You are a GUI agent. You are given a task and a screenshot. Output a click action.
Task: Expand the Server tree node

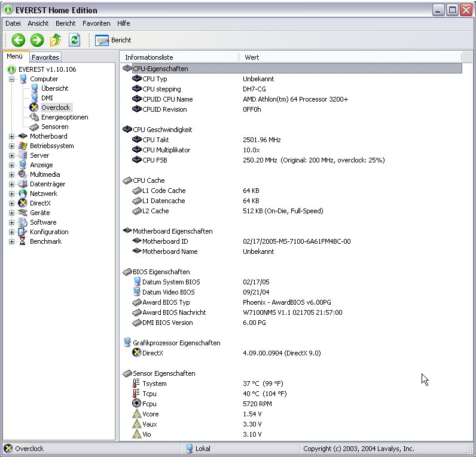click(x=11, y=155)
